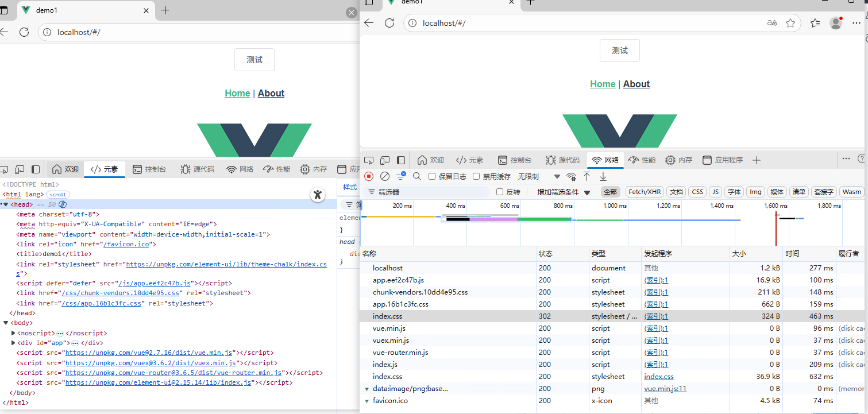Viewport: 868px width, 414px height.
Task: Click accessibility floating icon in Elements panel
Action: (318, 195)
